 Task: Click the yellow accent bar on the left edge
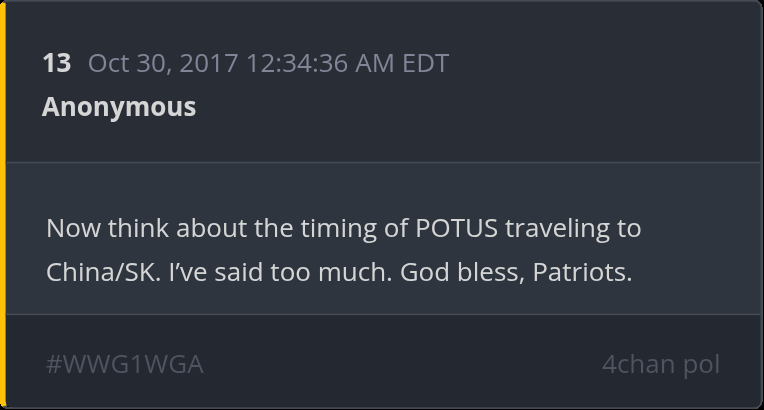(3, 205)
